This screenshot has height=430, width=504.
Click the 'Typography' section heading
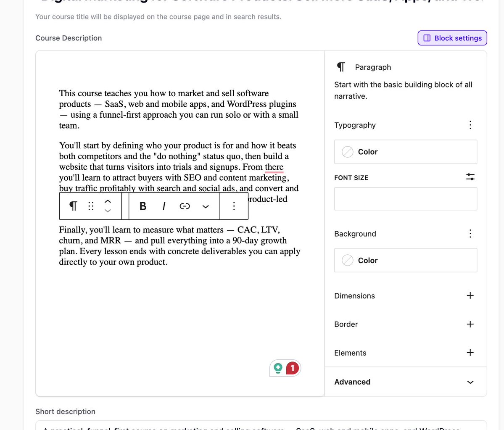point(355,125)
